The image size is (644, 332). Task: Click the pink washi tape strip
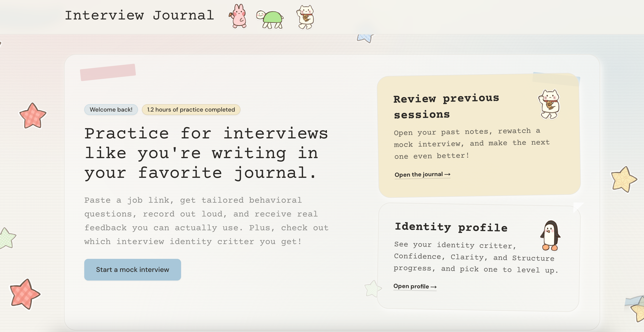pyautogui.click(x=108, y=72)
